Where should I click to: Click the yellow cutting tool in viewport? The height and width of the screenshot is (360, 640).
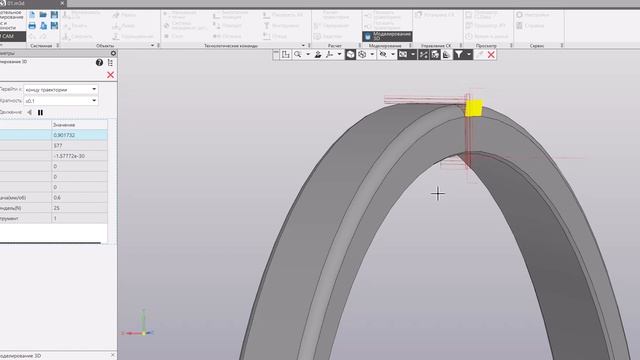pyautogui.click(x=474, y=108)
